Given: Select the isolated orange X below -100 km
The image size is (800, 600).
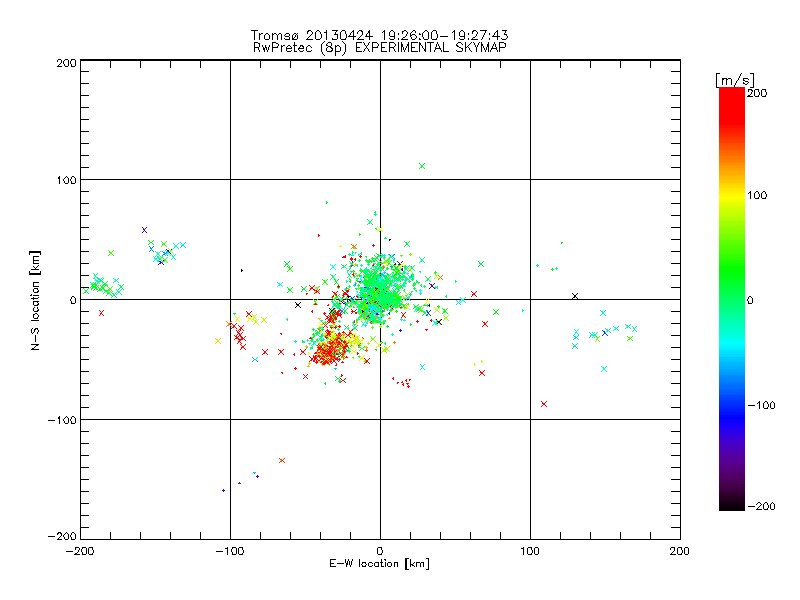Looking at the screenshot, I should pyautogui.click(x=282, y=460).
